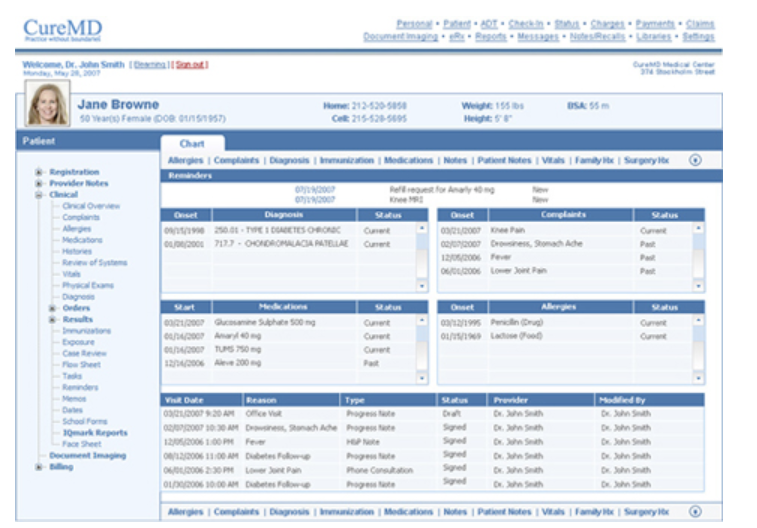Select the Knee Pain complaint row

tap(565, 231)
